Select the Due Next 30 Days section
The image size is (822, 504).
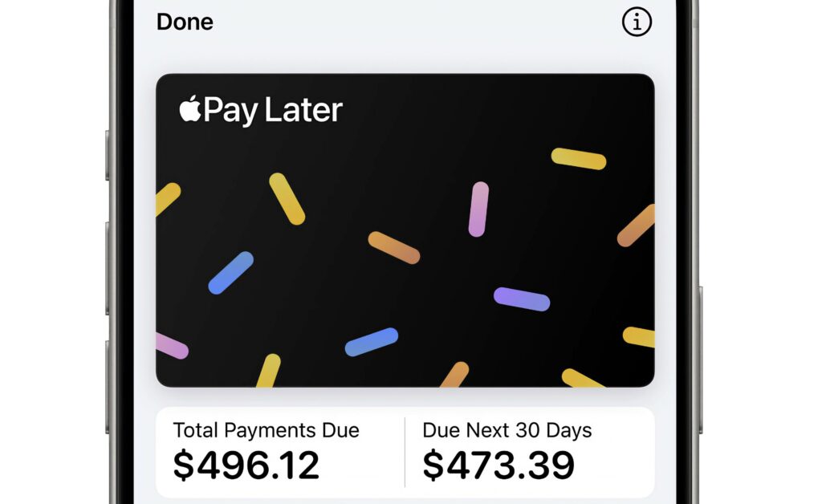coord(507,447)
